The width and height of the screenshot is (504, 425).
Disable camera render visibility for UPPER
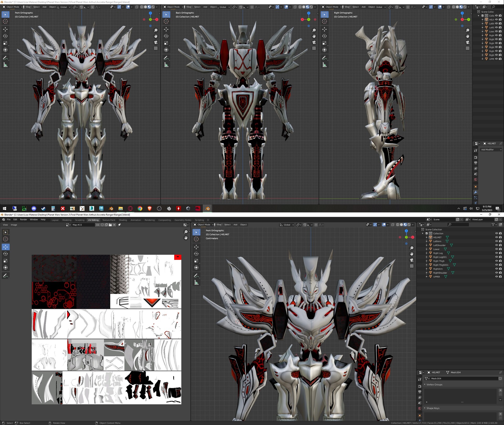(501, 277)
